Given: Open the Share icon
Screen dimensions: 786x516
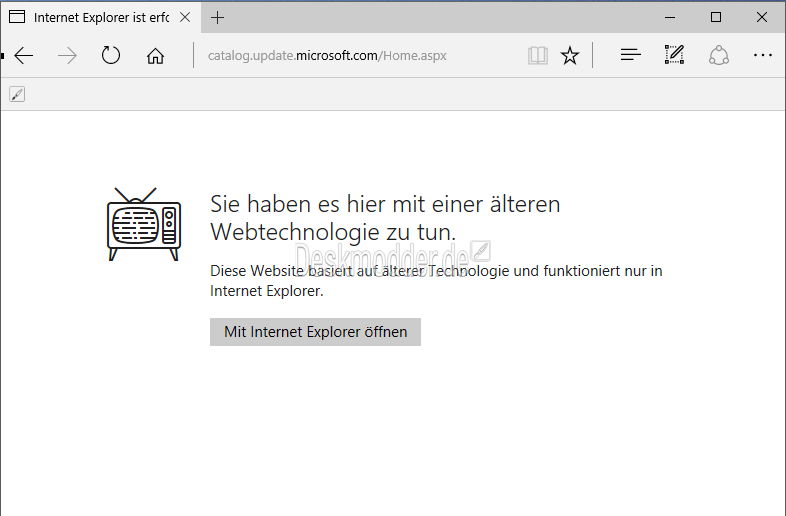Looking at the screenshot, I should 718,55.
